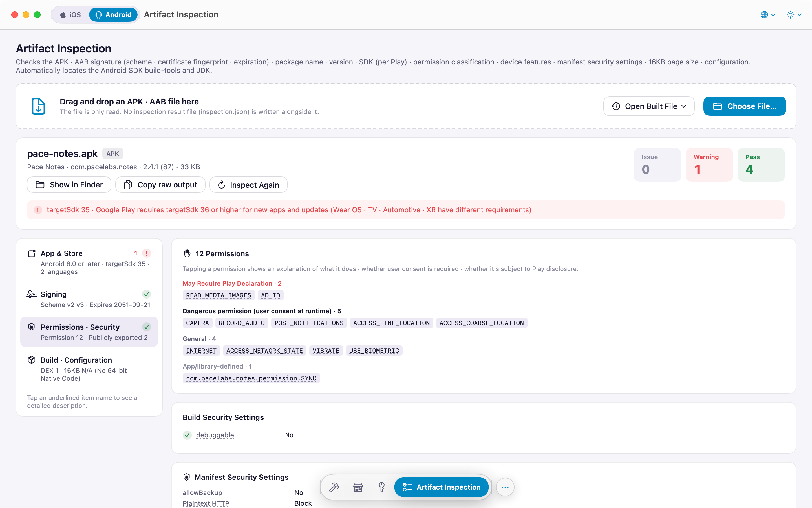Screen dimensions: 812x508
Task: Select the Android platform toggle
Action: pyautogui.click(x=113, y=15)
